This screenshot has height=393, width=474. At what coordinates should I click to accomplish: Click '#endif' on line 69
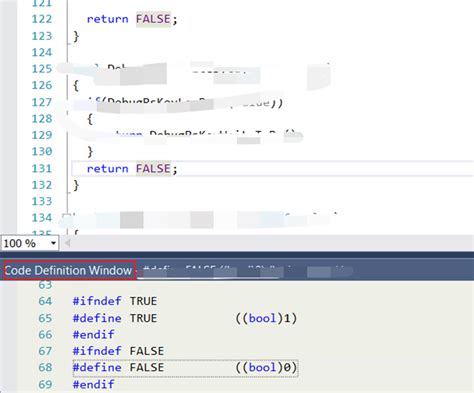click(x=94, y=384)
